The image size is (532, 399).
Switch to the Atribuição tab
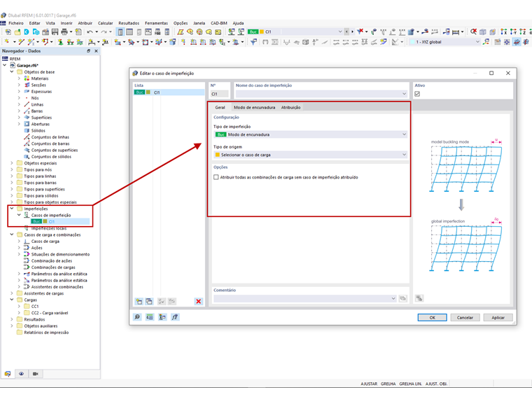click(x=290, y=107)
